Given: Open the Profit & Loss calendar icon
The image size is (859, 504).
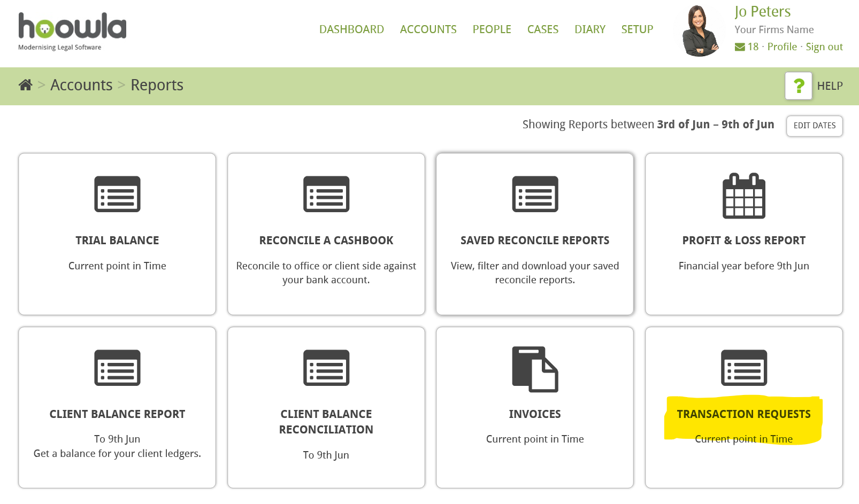Looking at the screenshot, I should tap(743, 196).
